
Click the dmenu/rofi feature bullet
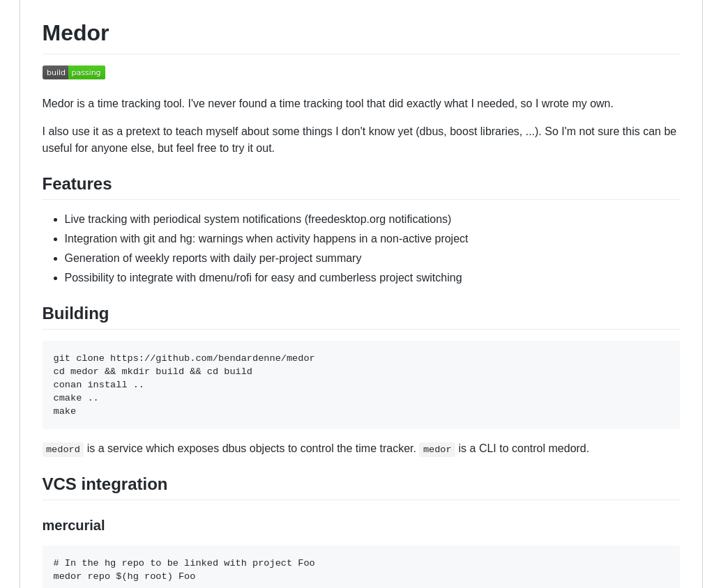[263, 278]
